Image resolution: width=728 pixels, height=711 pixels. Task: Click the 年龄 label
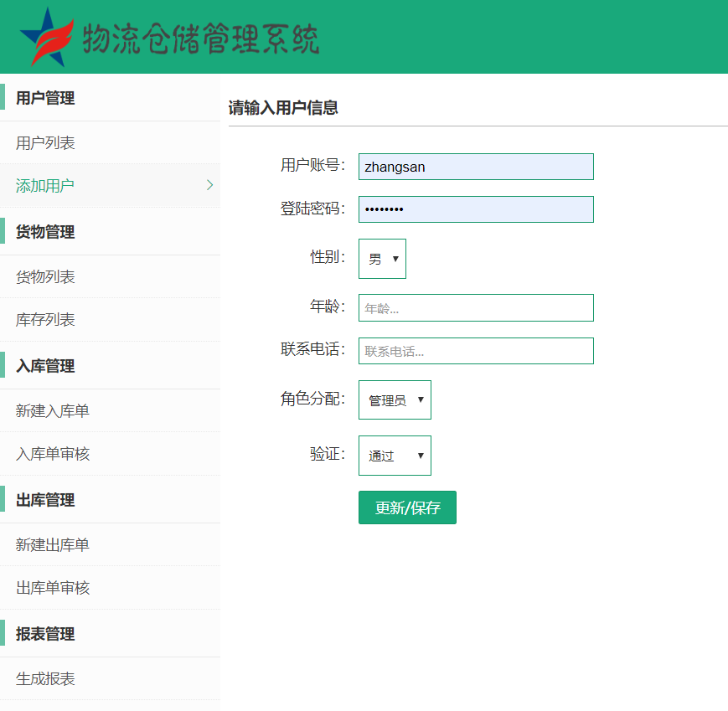pos(328,307)
